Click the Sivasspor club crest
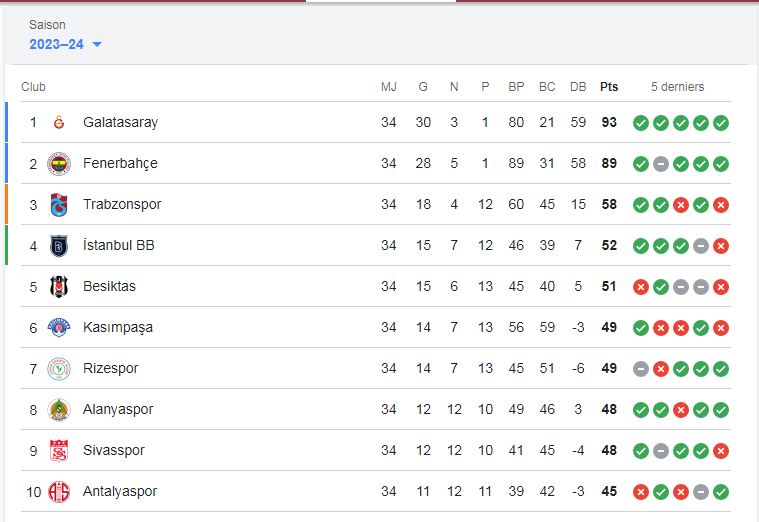This screenshot has width=759, height=522. tap(59, 450)
